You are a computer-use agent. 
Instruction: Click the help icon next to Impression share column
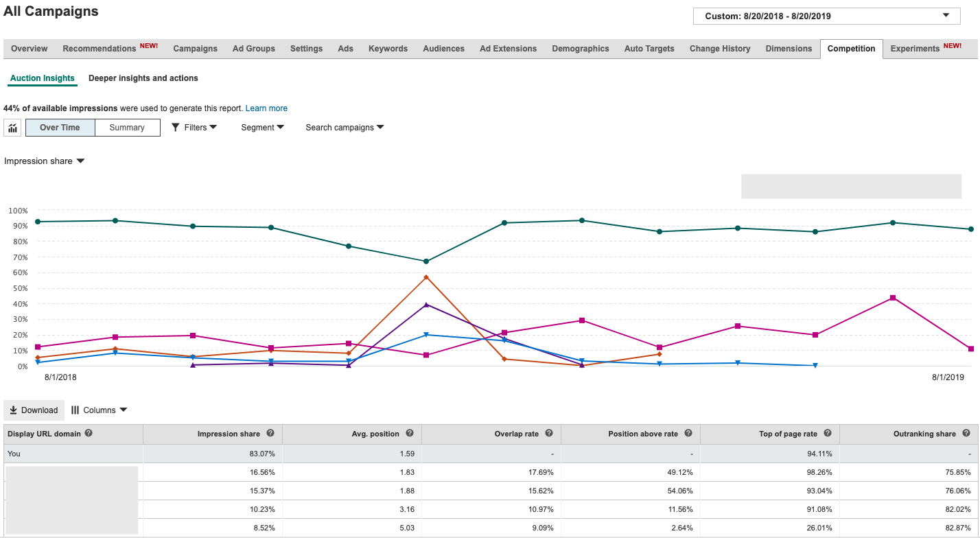pos(270,434)
